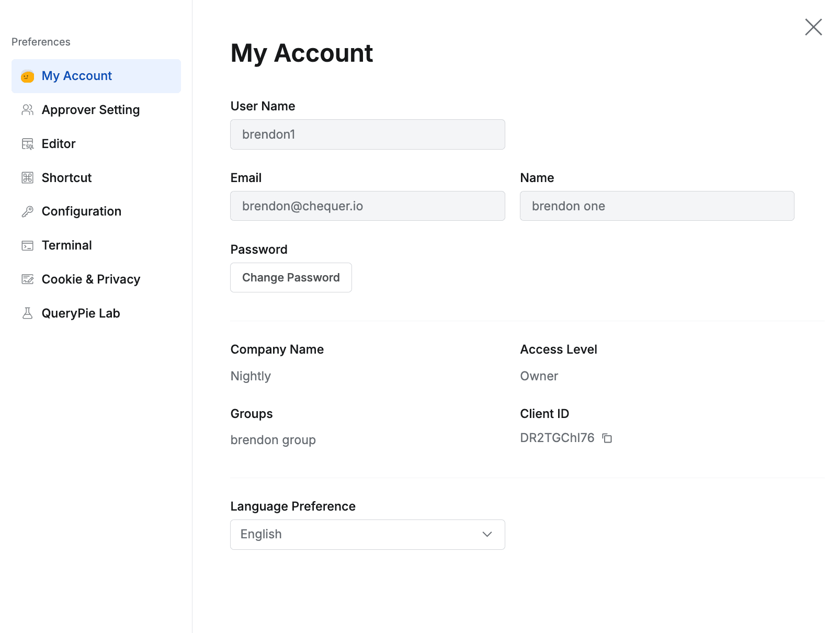The image size is (840, 633).
Task: Open Configuration via the key icon
Action: click(x=28, y=211)
